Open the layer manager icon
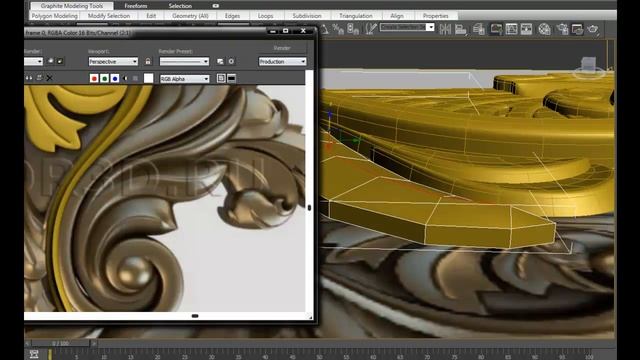This screenshot has height=360, width=640. pos(478,29)
